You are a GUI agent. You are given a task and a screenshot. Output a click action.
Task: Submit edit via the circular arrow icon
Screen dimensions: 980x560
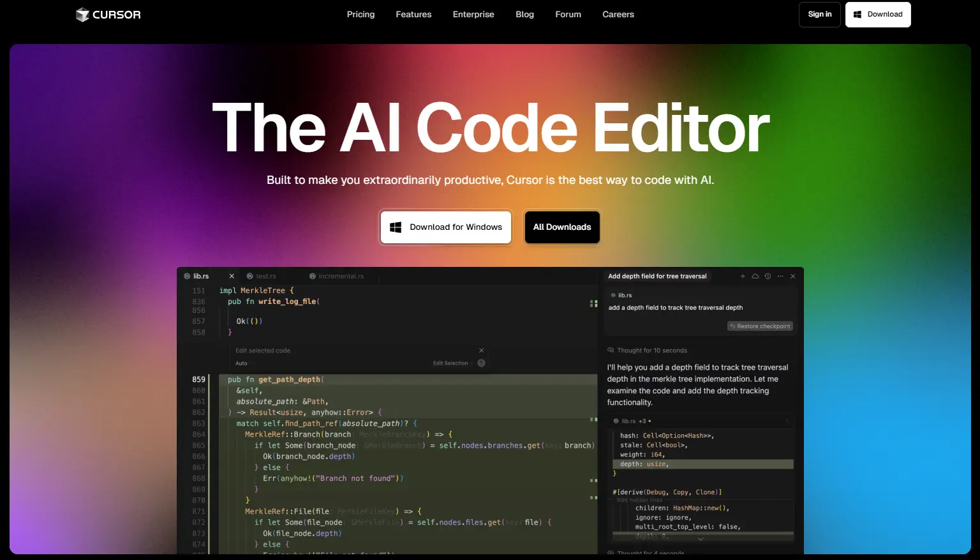click(481, 363)
